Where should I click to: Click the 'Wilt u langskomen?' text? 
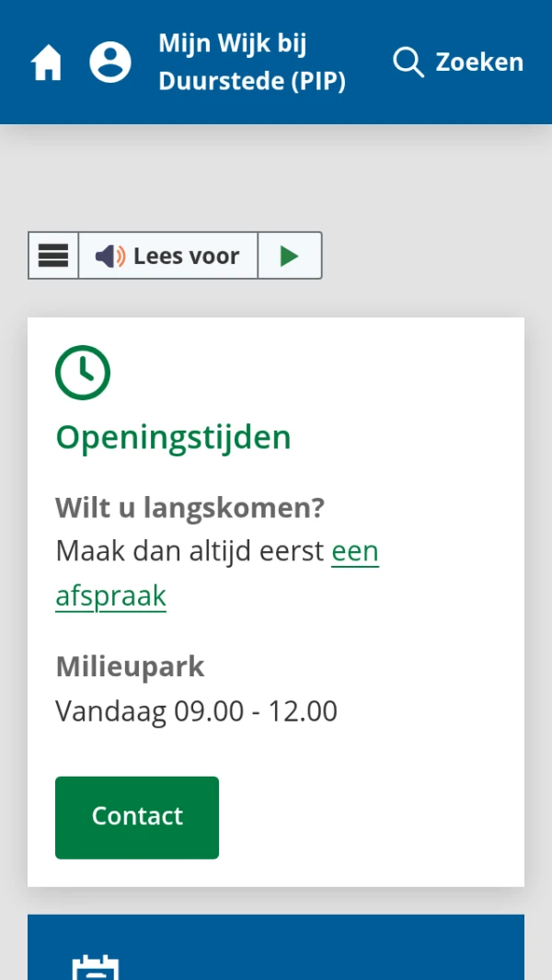190,507
